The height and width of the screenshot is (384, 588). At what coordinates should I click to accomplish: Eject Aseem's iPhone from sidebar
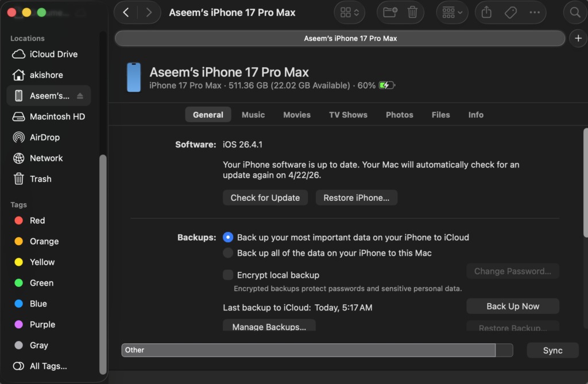tap(80, 96)
